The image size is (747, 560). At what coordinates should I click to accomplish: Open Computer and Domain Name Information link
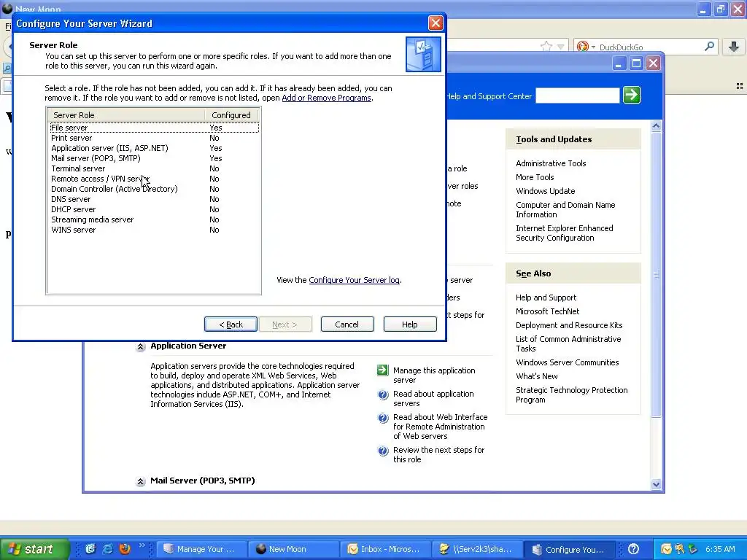point(565,209)
